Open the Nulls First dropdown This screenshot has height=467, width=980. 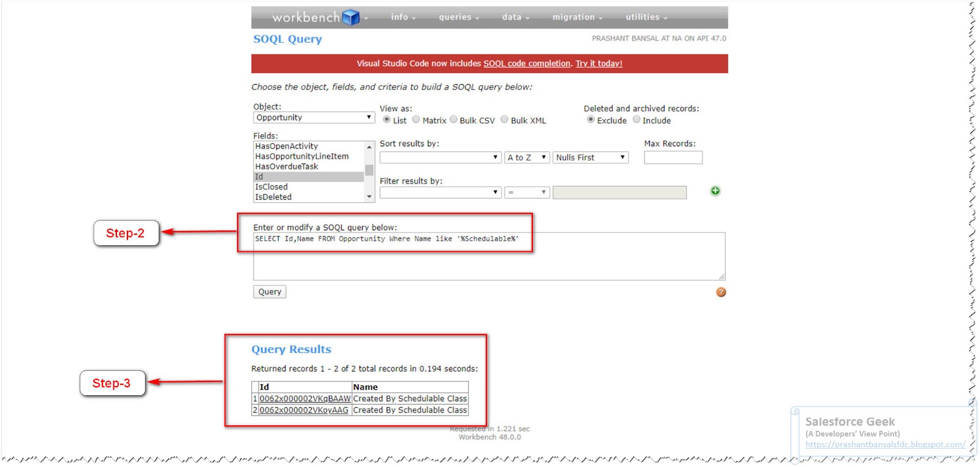tap(590, 158)
